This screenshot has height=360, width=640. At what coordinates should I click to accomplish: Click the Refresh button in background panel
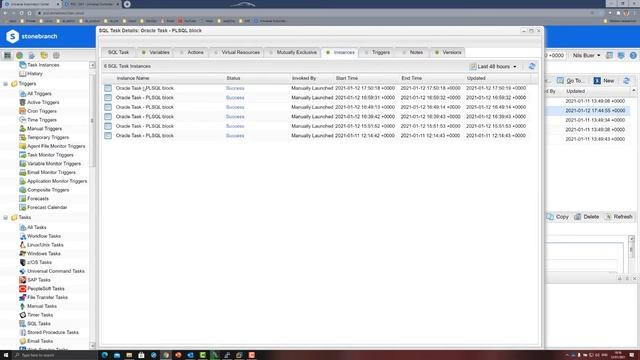pos(619,217)
